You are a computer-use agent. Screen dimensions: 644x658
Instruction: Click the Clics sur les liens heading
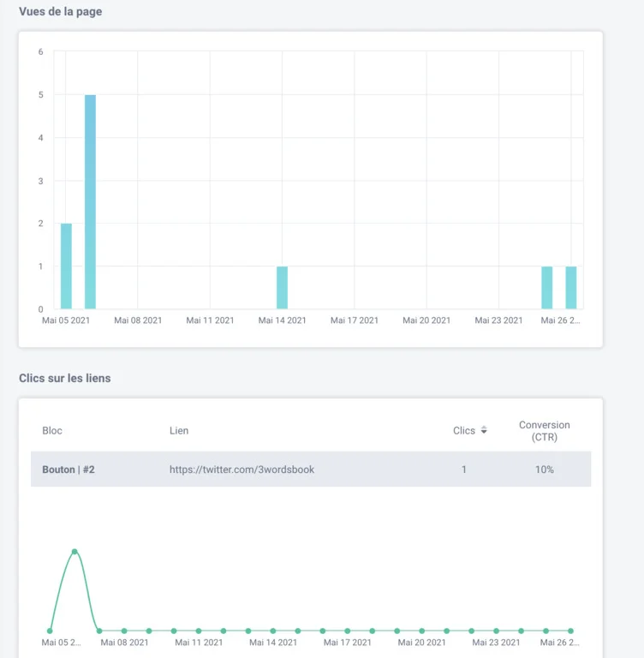click(x=65, y=378)
